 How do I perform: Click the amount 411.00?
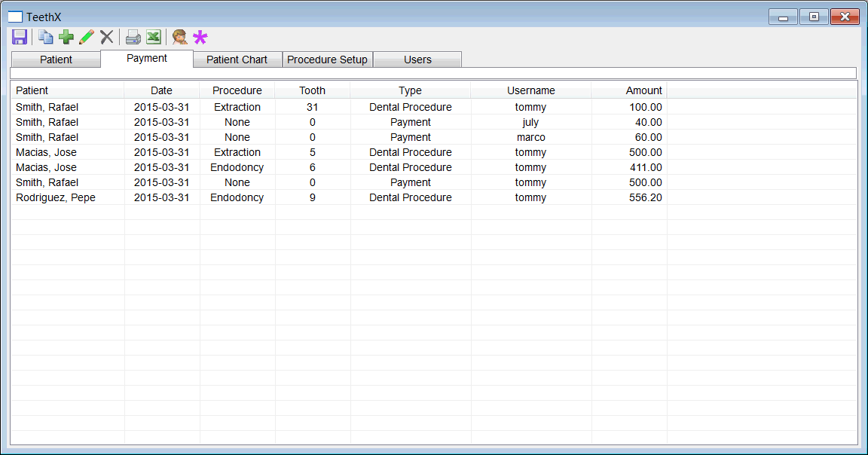point(646,167)
